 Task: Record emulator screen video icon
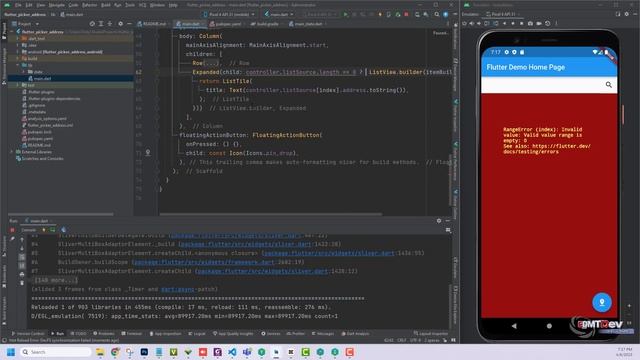(x=539, y=23)
